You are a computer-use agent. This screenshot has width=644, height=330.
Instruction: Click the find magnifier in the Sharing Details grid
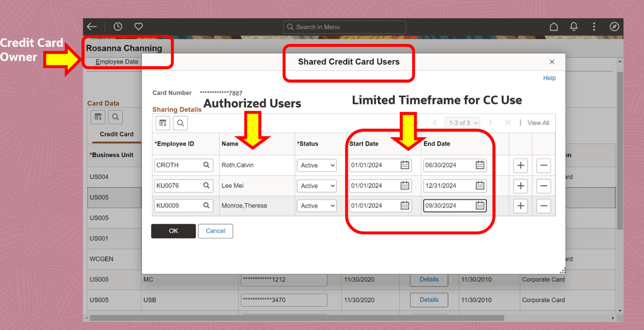click(x=180, y=122)
